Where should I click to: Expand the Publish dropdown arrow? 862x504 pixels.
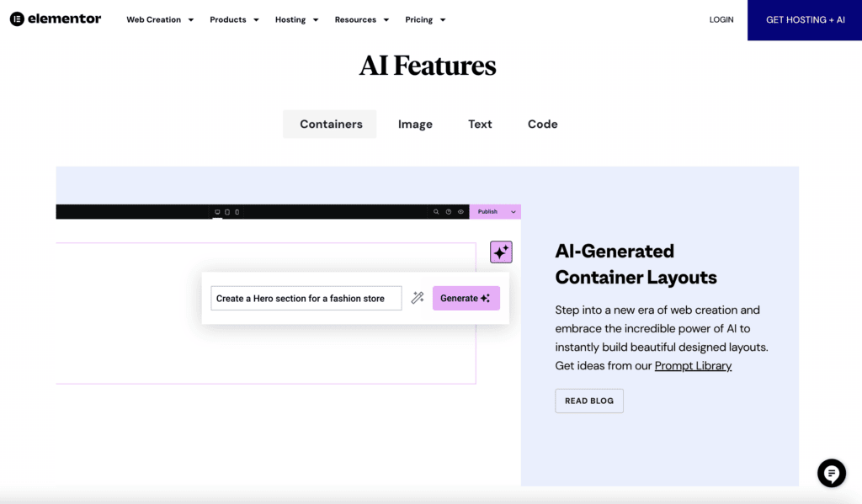click(513, 211)
